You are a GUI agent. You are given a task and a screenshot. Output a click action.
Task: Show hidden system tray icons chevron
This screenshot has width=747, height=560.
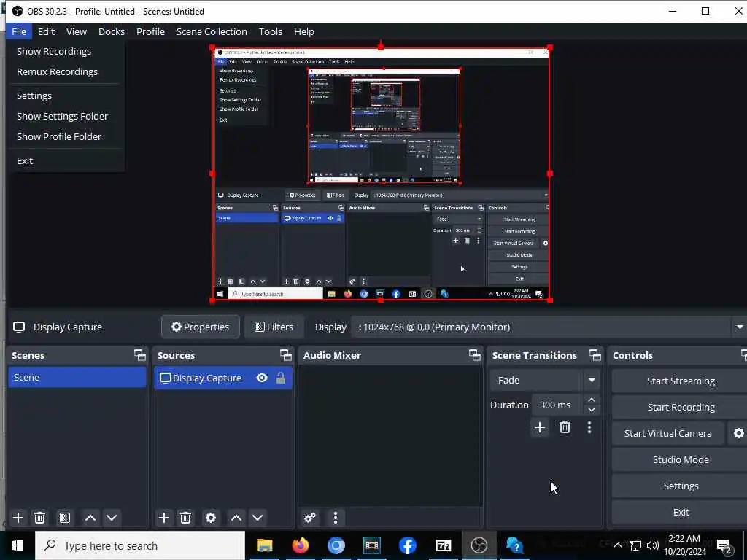(x=617, y=545)
